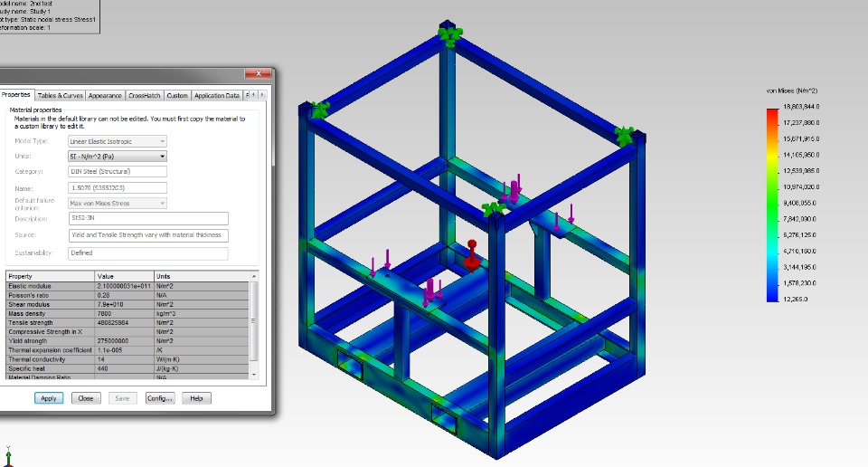Viewport: 868px width, 467px height.
Task: Select the Tensile strength row
Action: [x=127, y=323]
